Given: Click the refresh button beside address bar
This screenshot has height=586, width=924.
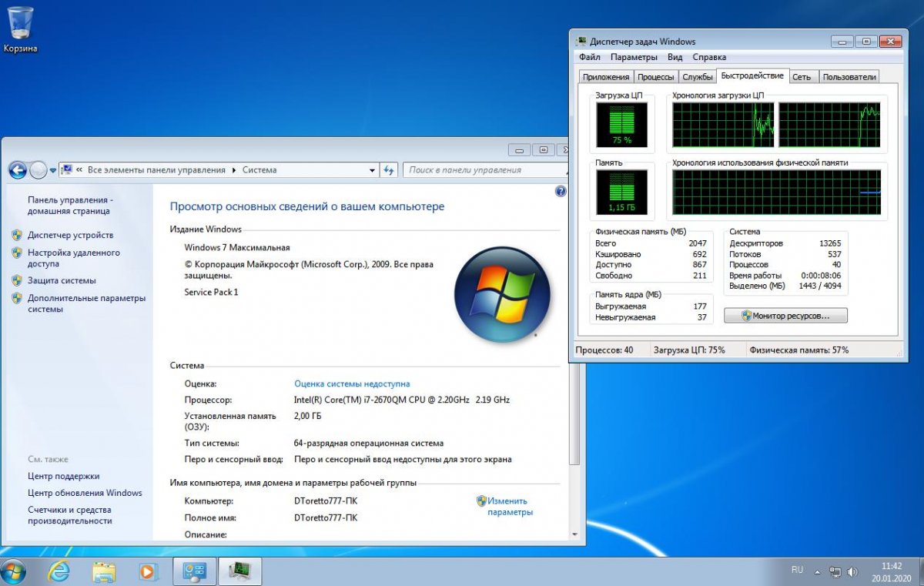Looking at the screenshot, I should 388,170.
